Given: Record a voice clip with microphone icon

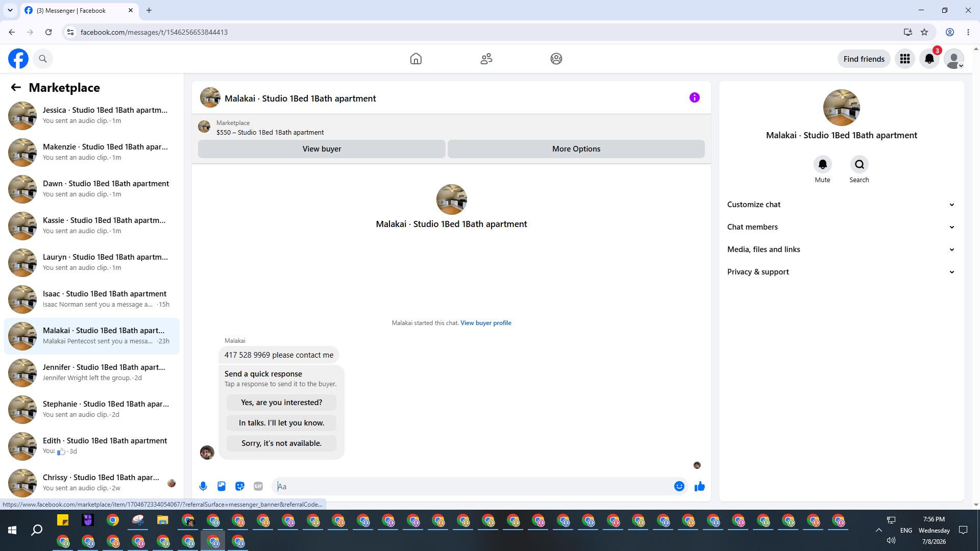Looking at the screenshot, I should (203, 486).
